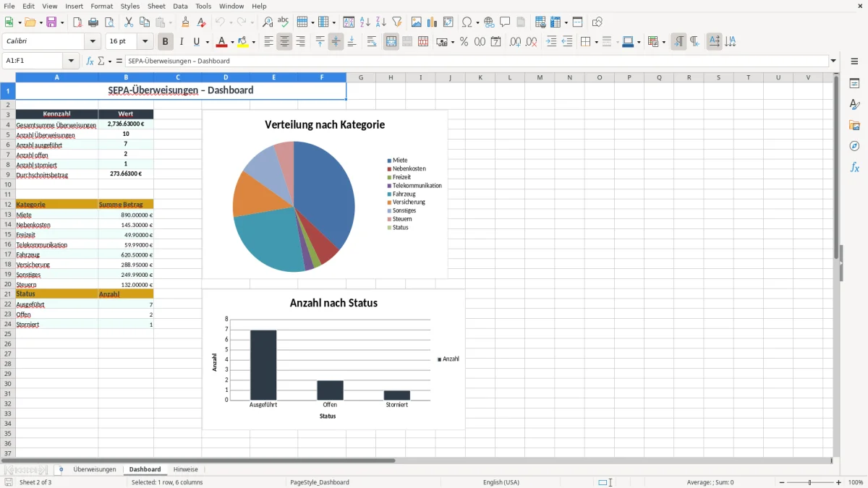Viewport: 868px width, 488px height.
Task: Insert a pivot table
Action: [x=448, y=22]
